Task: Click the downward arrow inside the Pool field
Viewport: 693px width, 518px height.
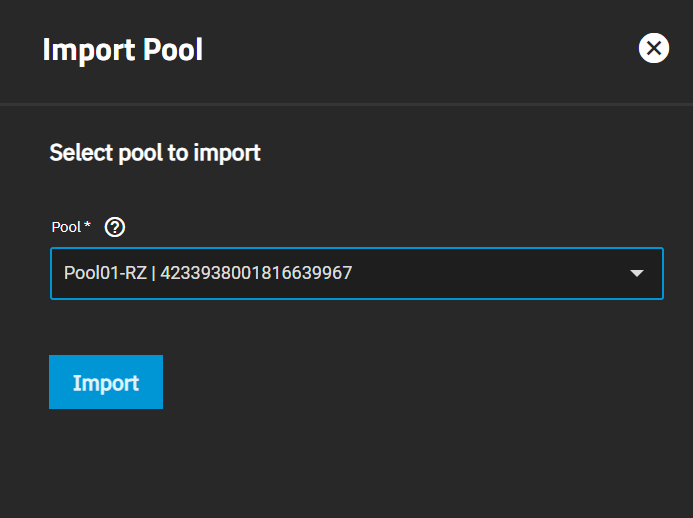Action: (x=636, y=273)
